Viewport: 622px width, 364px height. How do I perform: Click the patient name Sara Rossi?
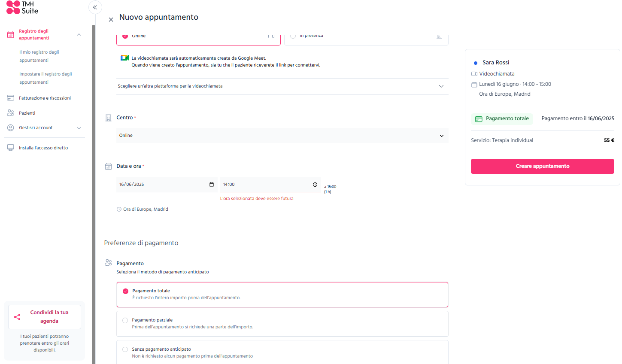(496, 63)
